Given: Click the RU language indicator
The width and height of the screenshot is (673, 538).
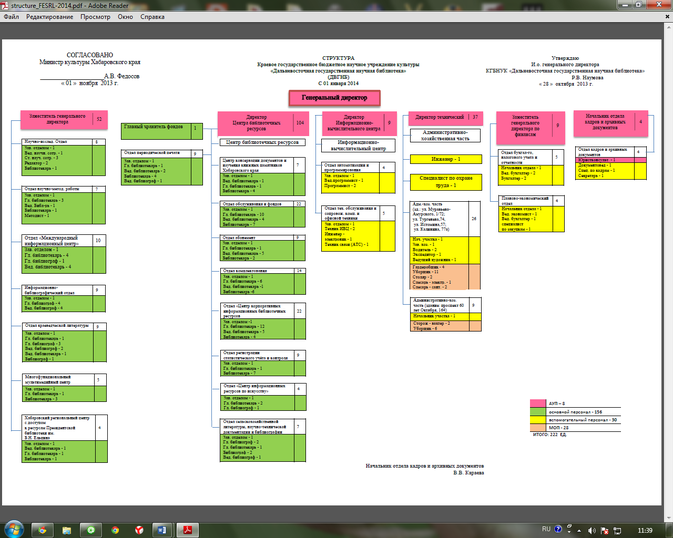Looking at the screenshot, I should (x=546, y=529).
